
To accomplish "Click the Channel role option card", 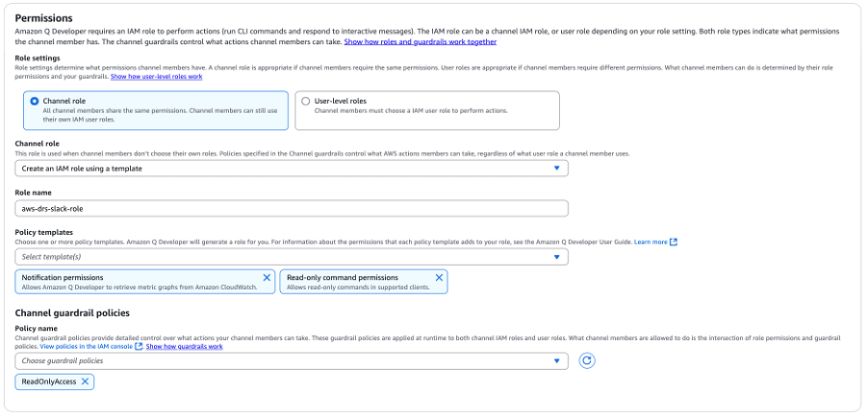I will [156, 110].
